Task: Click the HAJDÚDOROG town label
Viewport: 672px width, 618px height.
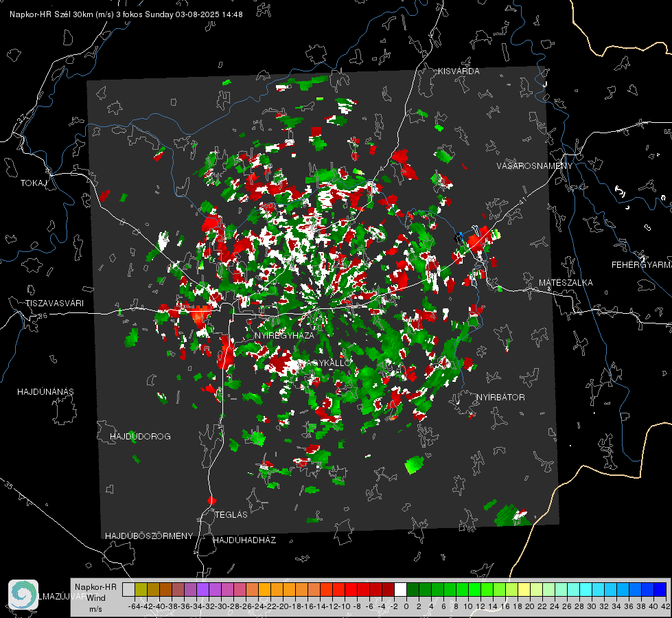Action: [x=140, y=437]
